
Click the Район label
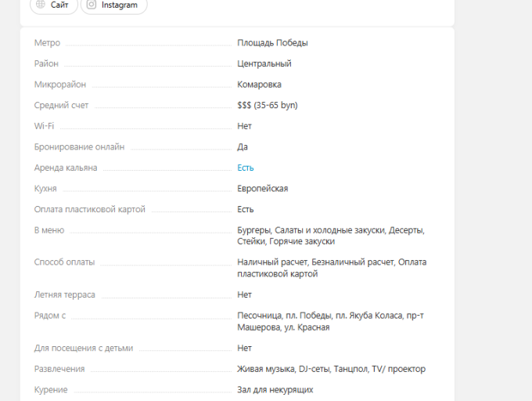tap(46, 63)
